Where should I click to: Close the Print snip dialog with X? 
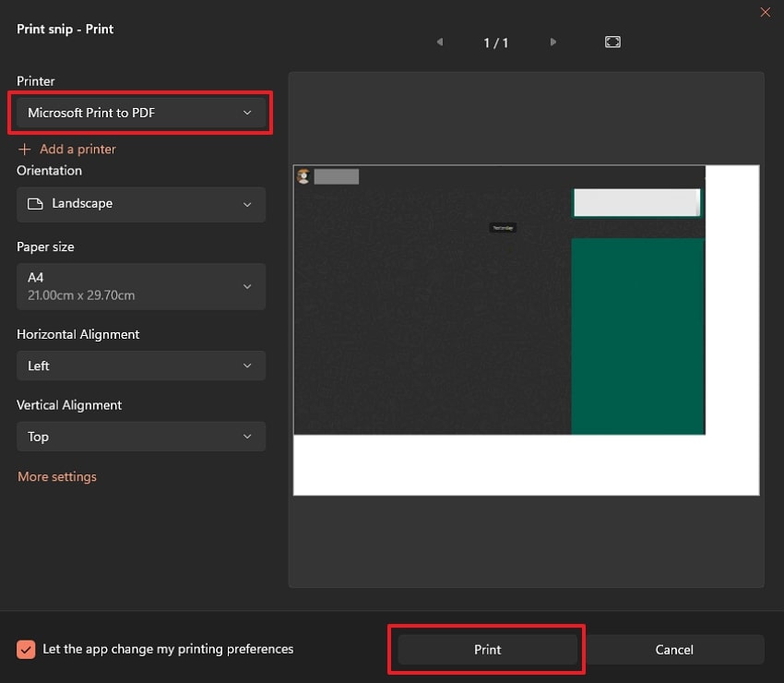(765, 12)
